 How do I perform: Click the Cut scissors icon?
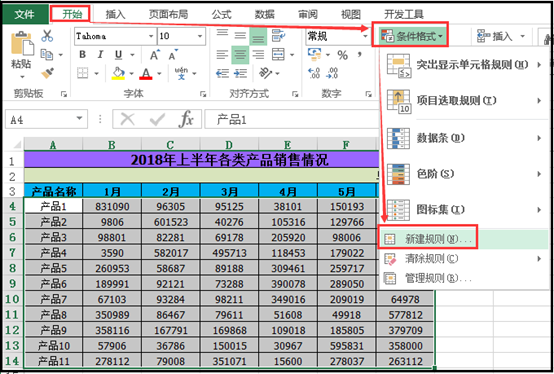(x=47, y=36)
